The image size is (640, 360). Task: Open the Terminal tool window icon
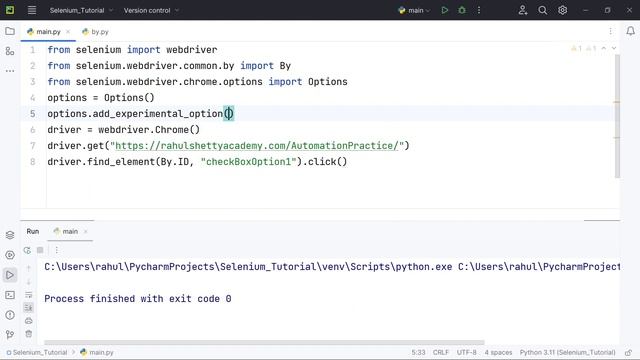point(10,295)
